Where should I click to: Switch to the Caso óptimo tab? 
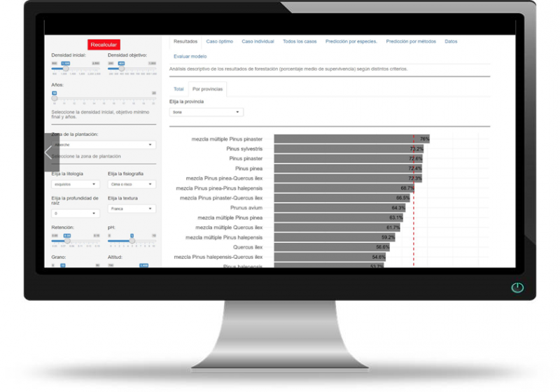click(219, 41)
